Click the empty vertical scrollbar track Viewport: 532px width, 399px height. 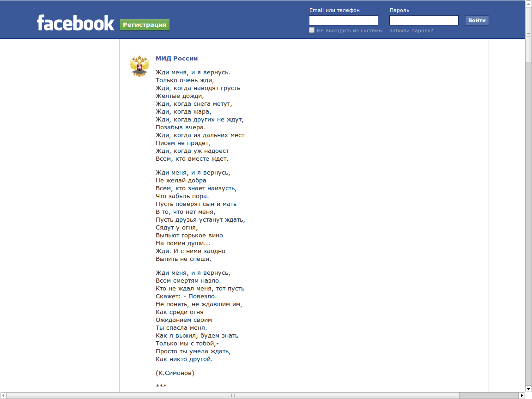pyautogui.click(x=528, y=224)
